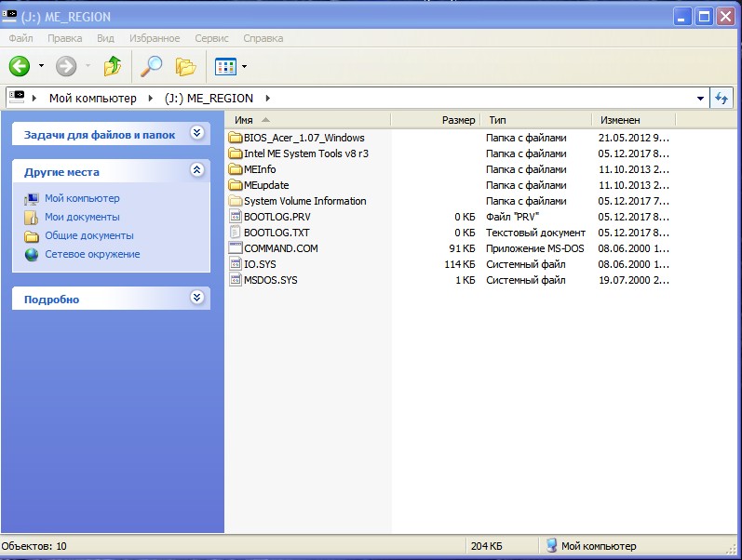Screen dimensions: 742x560
Task: Click the IO.SYS file name
Action: click(260, 264)
